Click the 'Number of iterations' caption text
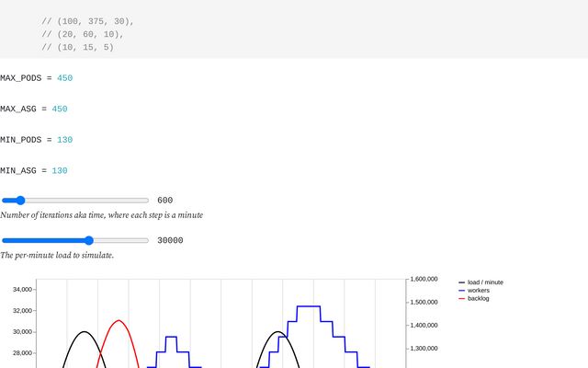Viewport: 588px width, 368px height. click(101, 215)
